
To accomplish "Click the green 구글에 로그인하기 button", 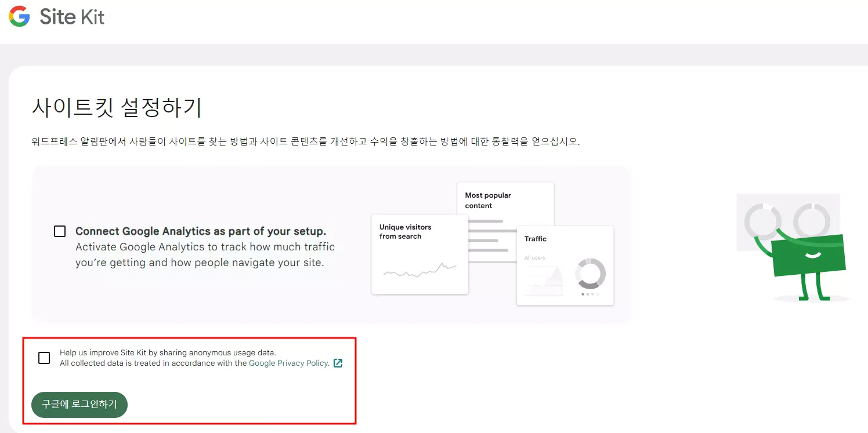I will tap(79, 405).
